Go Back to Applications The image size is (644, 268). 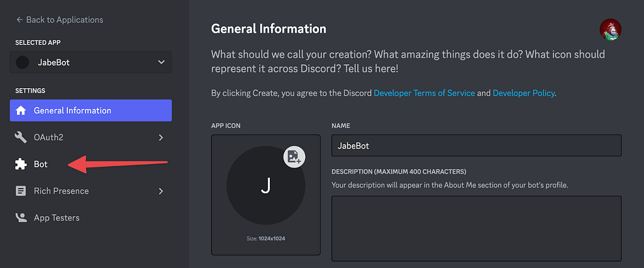point(60,20)
